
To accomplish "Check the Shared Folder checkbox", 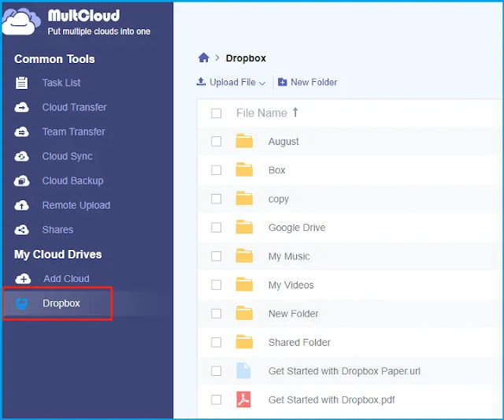I will [216, 342].
